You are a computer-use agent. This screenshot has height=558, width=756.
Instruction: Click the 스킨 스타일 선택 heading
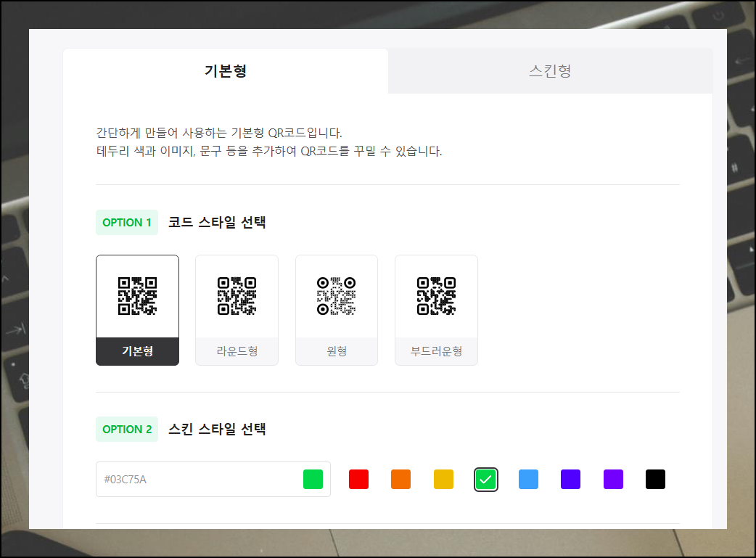coord(217,430)
